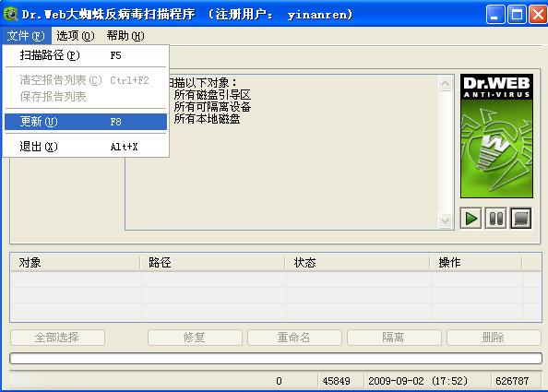Screen dimensions: 548x392
Task: Click the Dr.WEB Anti-Virus spider logo
Action: pos(496,136)
